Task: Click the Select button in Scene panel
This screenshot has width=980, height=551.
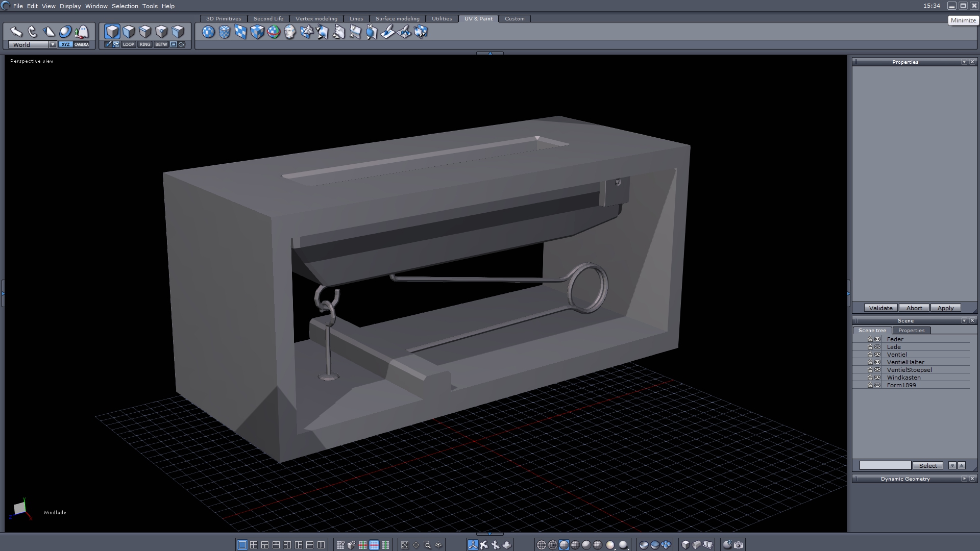Action: pyautogui.click(x=927, y=465)
